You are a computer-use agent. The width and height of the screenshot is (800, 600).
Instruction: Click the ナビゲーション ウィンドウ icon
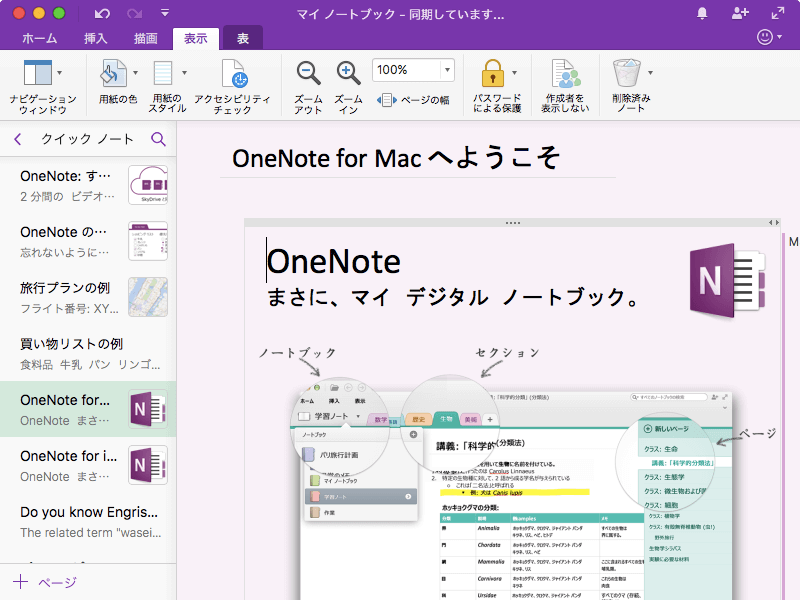coord(37,72)
